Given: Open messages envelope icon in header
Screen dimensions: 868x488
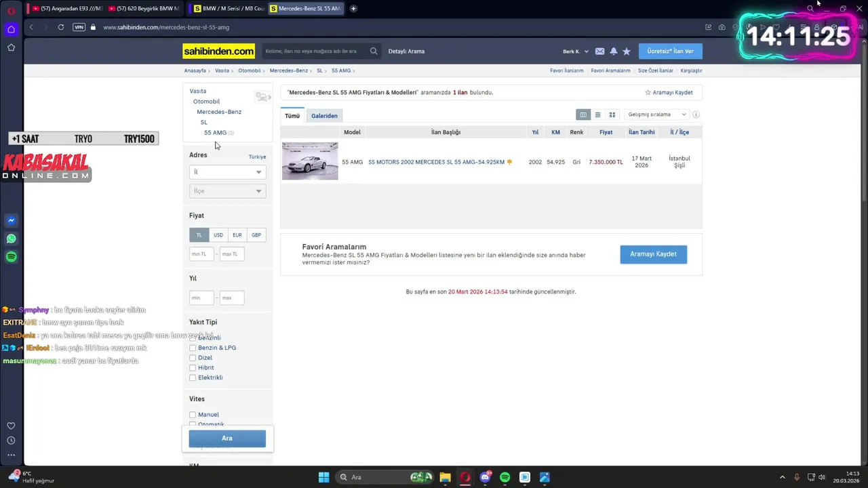Looking at the screenshot, I should click(599, 52).
